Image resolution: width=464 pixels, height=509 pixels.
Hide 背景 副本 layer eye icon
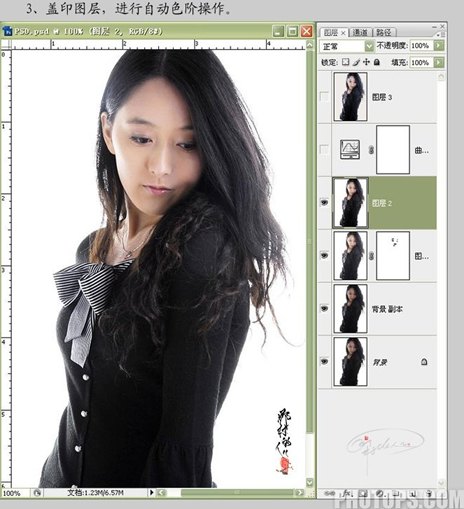324,308
